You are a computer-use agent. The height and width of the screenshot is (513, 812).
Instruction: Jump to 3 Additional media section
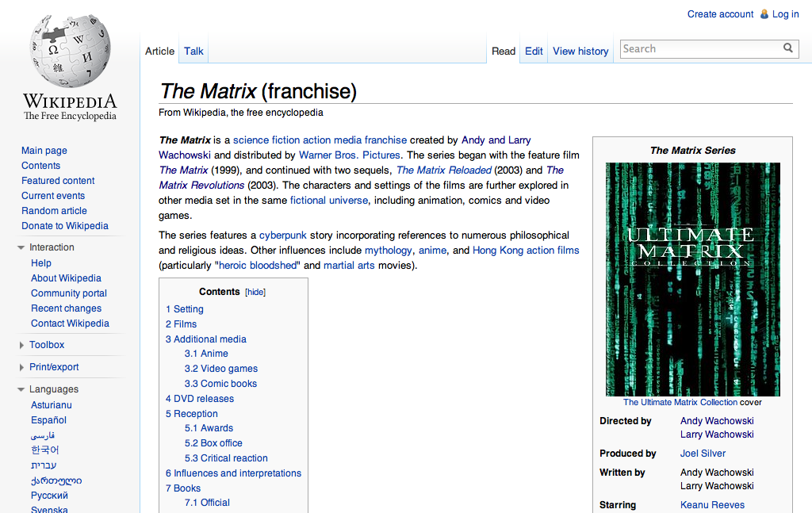point(206,339)
